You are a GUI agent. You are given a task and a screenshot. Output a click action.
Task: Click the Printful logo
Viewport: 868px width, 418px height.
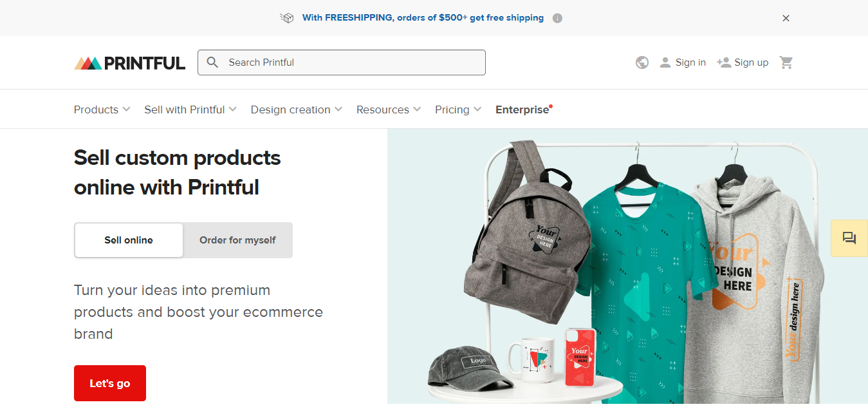point(129,62)
